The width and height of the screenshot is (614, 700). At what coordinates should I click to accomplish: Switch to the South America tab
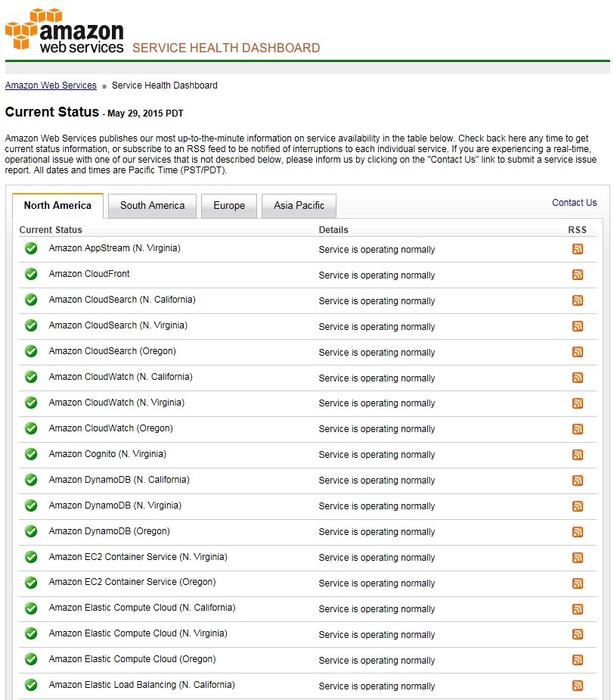[x=152, y=206]
